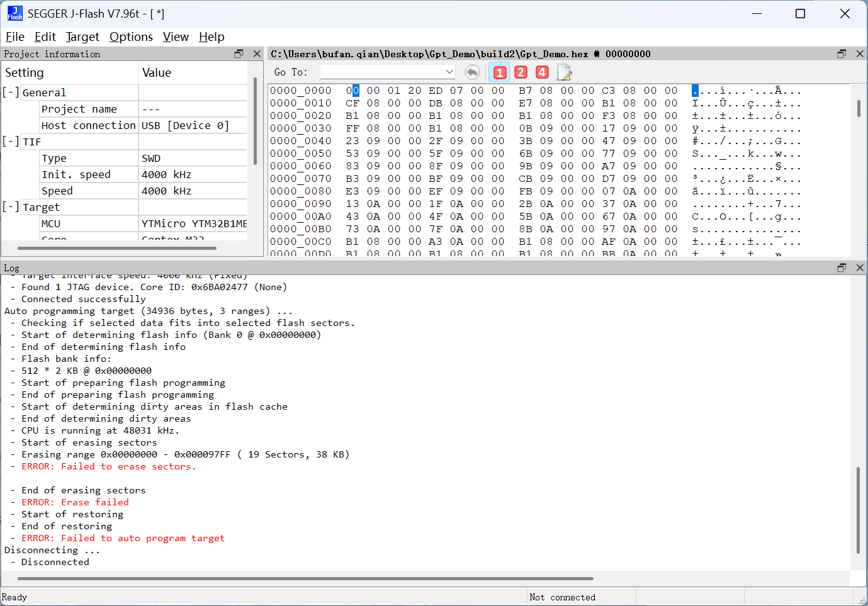Click the SEGGER J-Flash app icon
Image resolution: width=868 pixels, height=606 pixels.
[15, 13]
